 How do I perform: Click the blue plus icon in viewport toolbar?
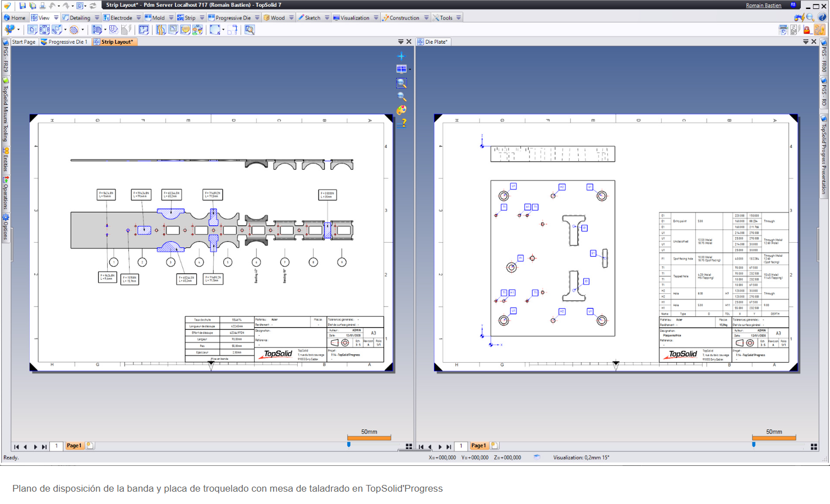401,56
